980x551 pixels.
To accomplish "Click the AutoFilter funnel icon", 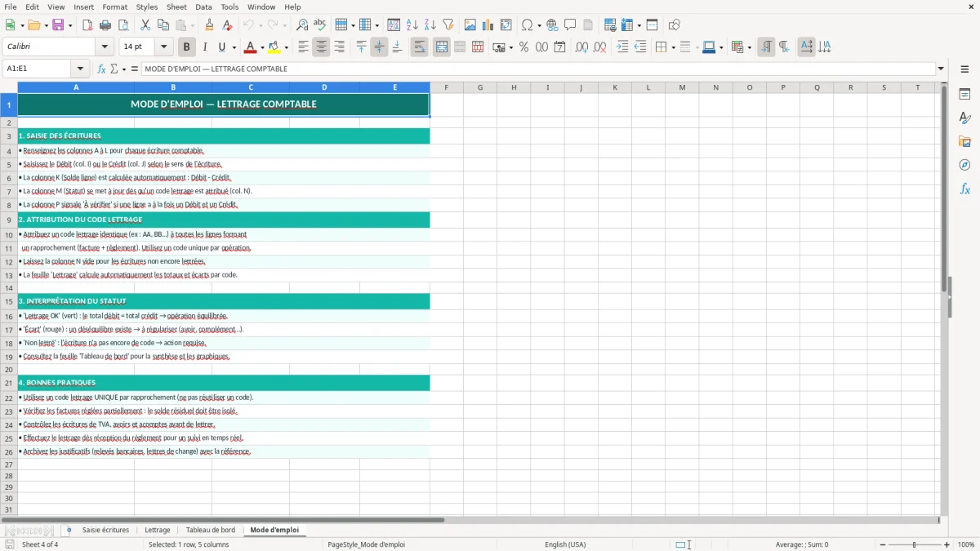I will (x=448, y=25).
